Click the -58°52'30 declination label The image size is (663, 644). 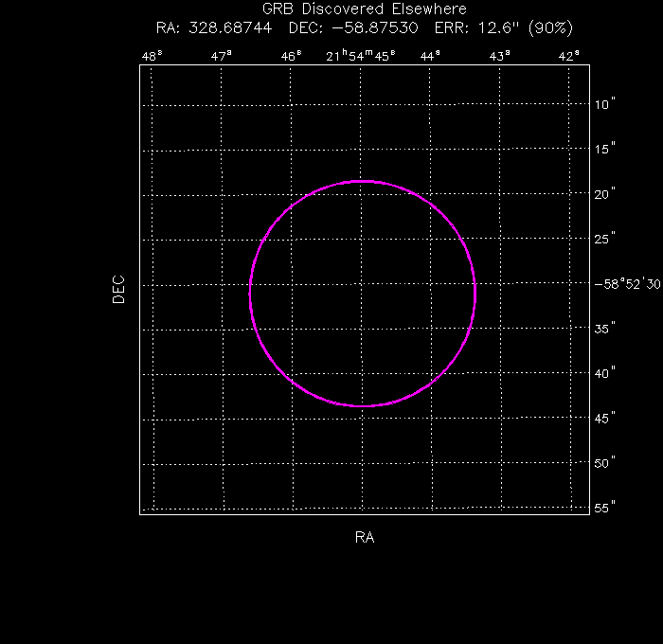pos(626,283)
